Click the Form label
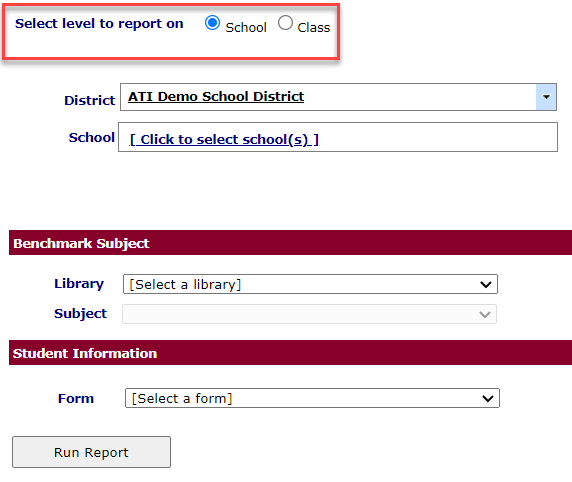 (x=76, y=398)
